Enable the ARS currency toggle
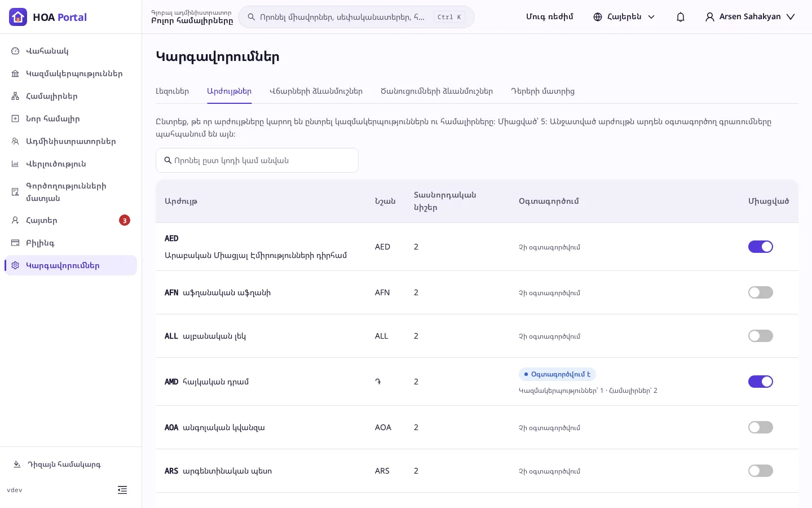Viewport: 812px width, 508px height. (x=761, y=471)
